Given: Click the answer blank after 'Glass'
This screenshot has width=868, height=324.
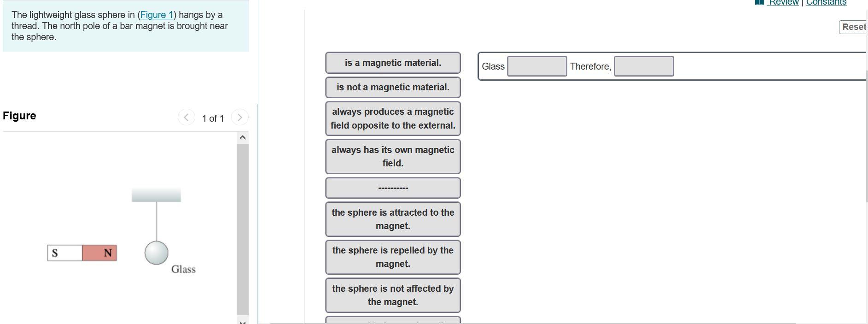Looking at the screenshot, I should coord(537,66).
